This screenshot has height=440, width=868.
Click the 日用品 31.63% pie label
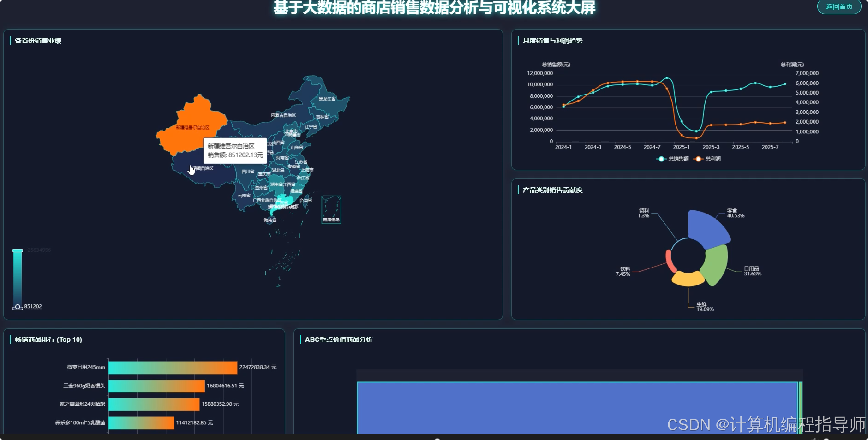pos(752,271)
